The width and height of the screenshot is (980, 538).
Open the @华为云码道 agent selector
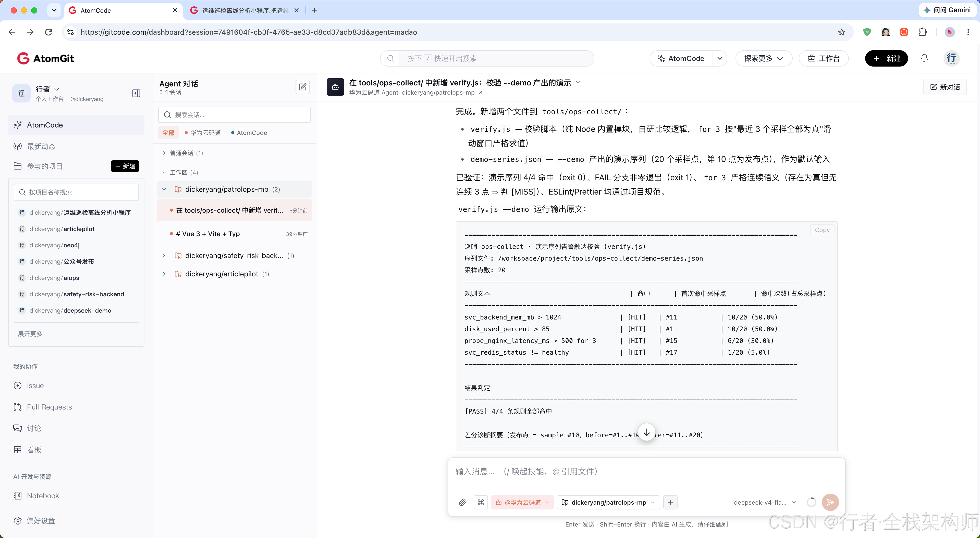point(522,502)
